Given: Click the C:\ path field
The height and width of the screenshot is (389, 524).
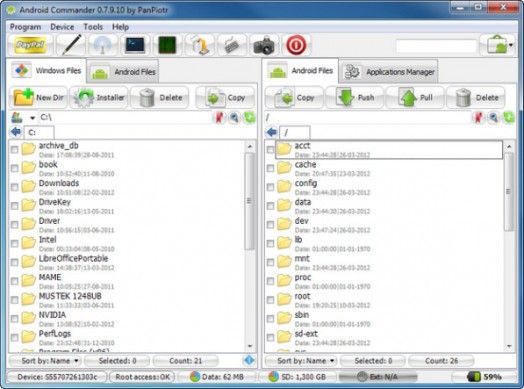Looking at the screenshot, I should [124, 117].
